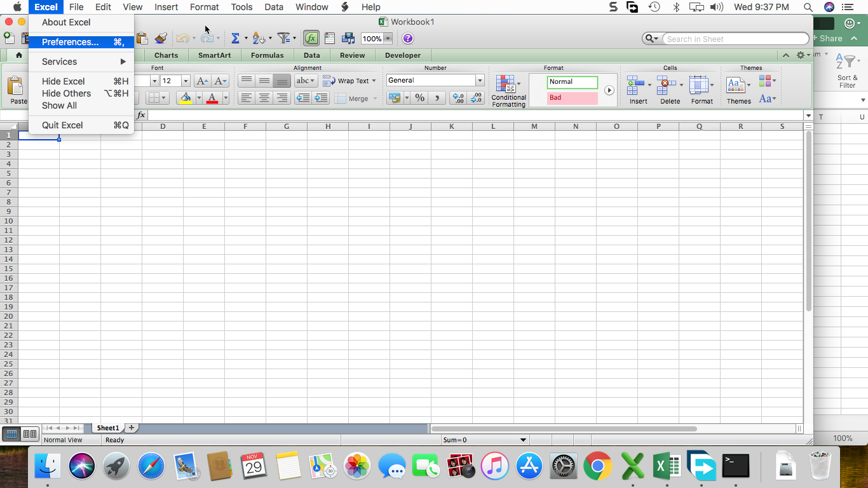Switch to the SmartArt ribbon tab

(x=215, y=55)
